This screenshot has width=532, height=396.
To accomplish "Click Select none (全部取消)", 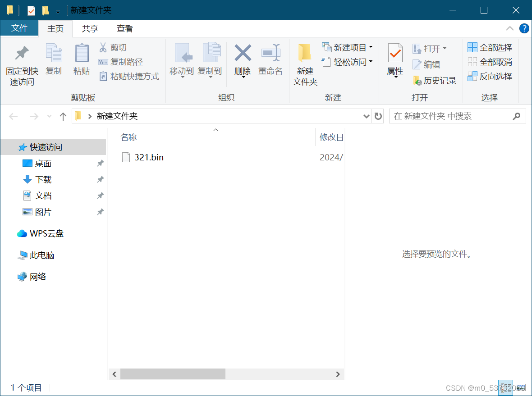I will (490, 62).
